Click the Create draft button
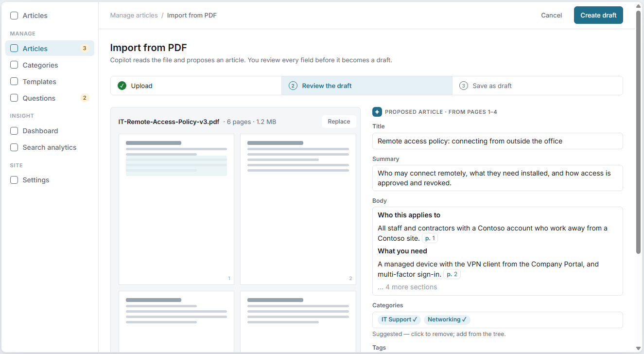Image resolution: width=644 pixels, height=354 pixels. (598, 15)
